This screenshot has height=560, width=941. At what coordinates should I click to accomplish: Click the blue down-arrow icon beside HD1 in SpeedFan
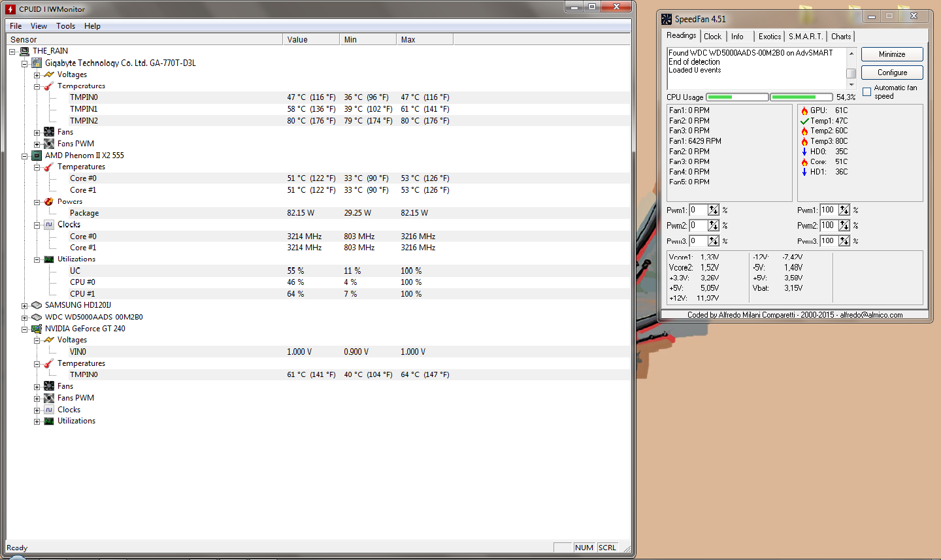tap(804, 172)
